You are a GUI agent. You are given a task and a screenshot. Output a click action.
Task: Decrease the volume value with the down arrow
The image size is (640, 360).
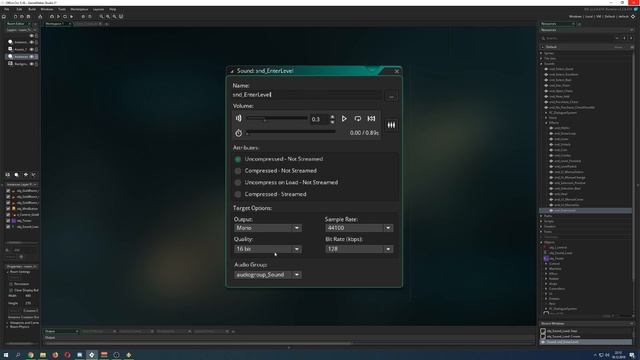pyautogui.click(x=332, y=122)
